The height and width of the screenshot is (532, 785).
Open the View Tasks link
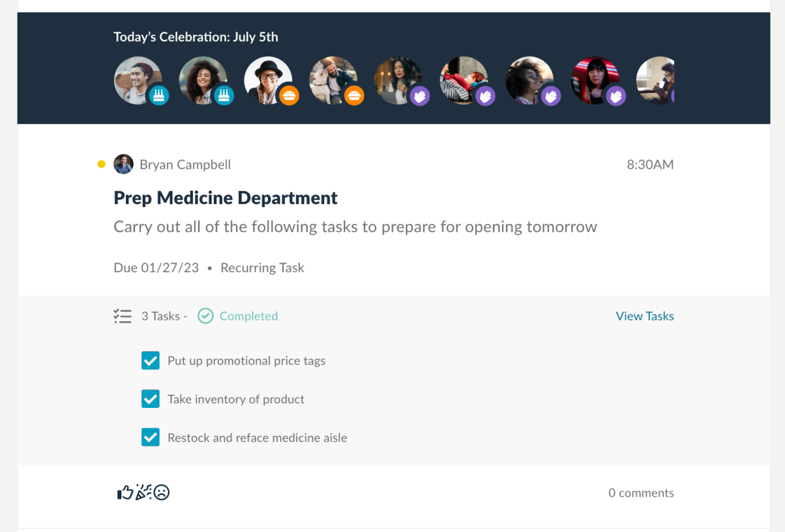[645, 316]
